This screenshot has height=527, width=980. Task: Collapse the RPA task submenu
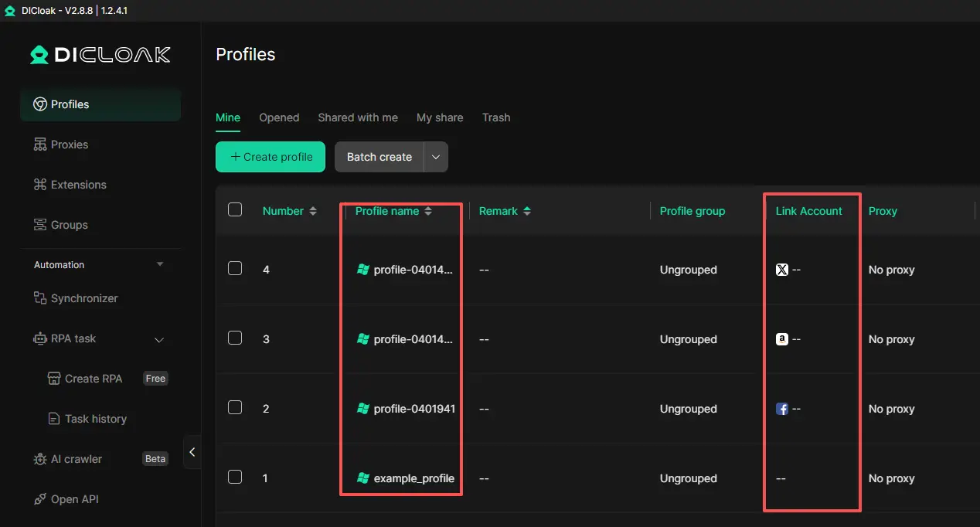pyautogui.click(x=160, y=339)
